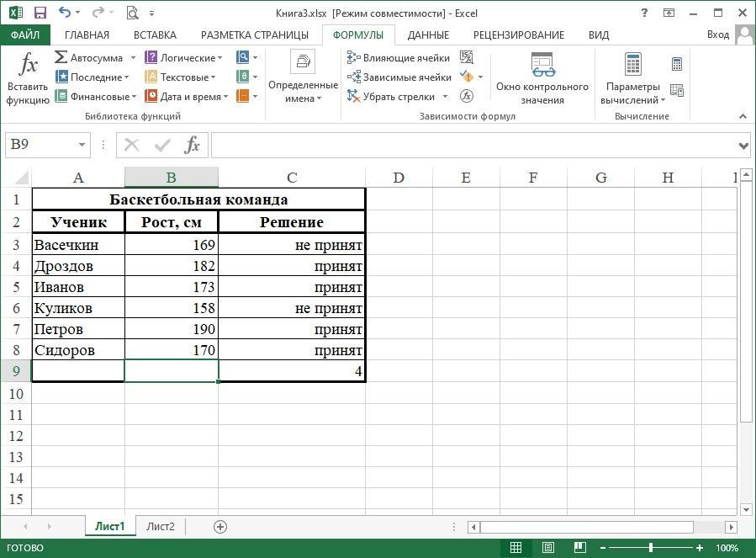Switch to Page Layout view in status bar
The image size is (756, 558).
pyautogui.click(x=547, y=548)
